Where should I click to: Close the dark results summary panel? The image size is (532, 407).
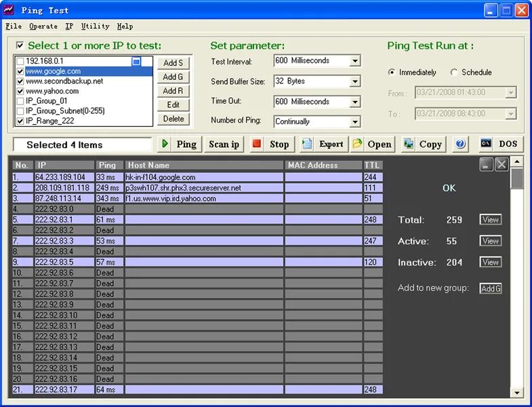502,165
